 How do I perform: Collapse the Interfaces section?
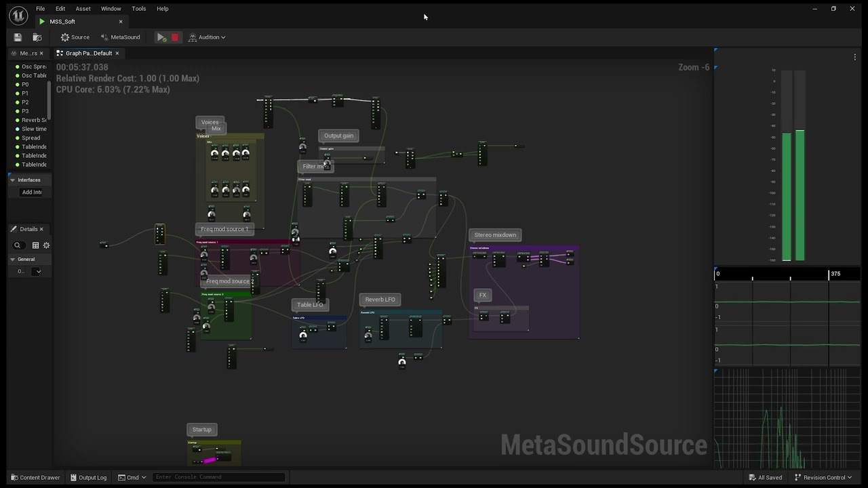(12, 180)
